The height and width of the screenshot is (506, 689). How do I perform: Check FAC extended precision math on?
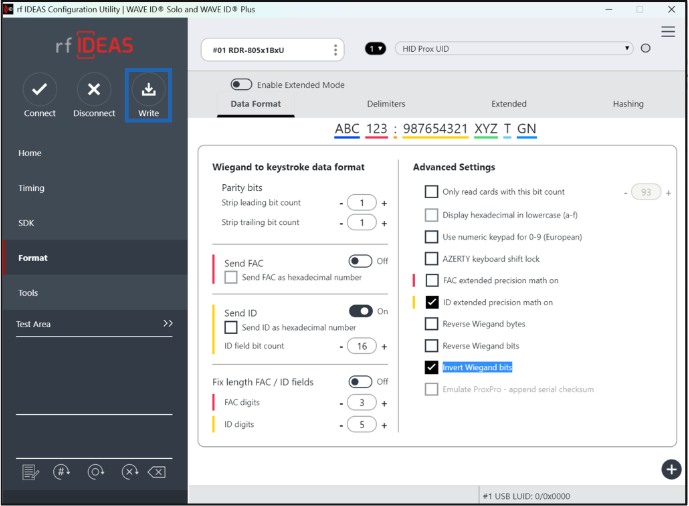[432, 280]
